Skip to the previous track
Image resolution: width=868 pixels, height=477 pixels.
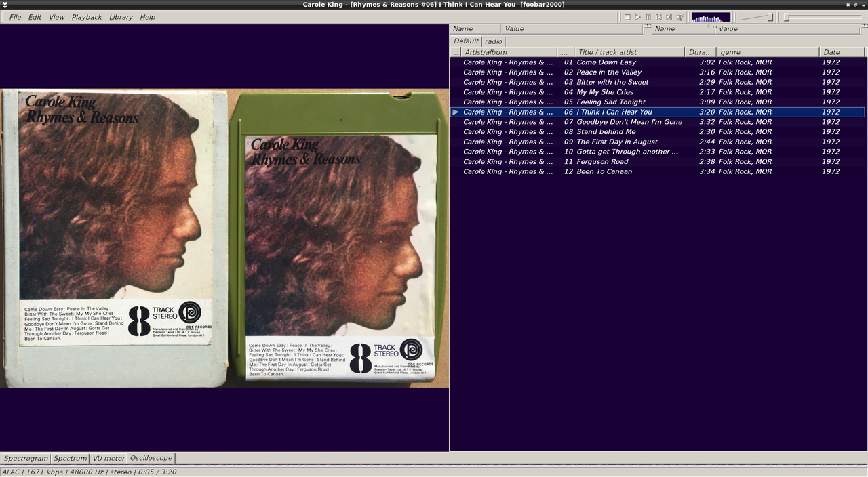coord(658,17)
